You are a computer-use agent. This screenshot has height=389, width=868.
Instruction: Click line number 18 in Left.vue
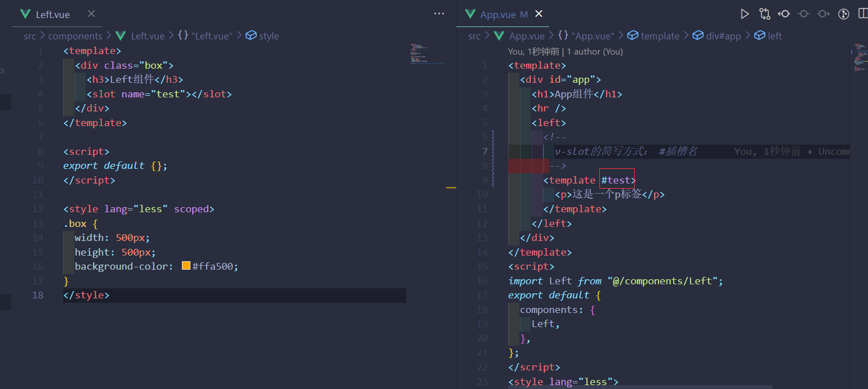[38, 295]
